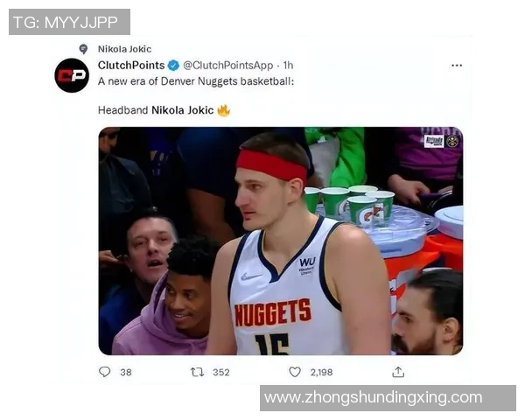Open the Jokic headband image

click(281, 241)
